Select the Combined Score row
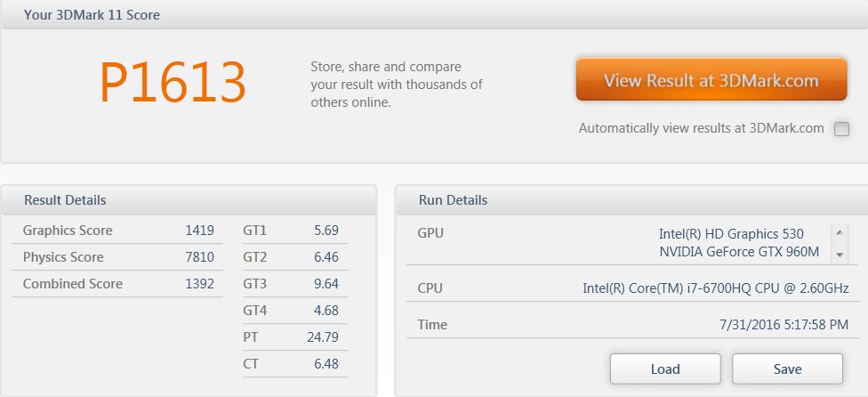868x397 pixels. (117, 283)
